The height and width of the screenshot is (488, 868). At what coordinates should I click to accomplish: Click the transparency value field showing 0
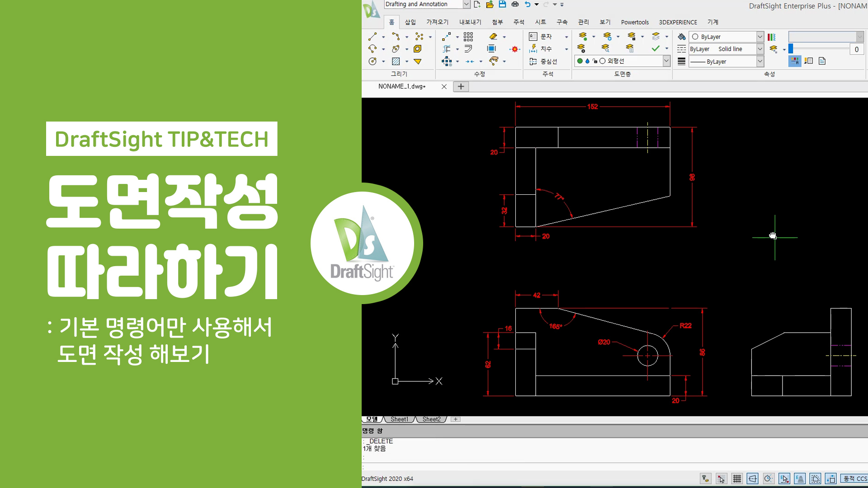point(856,49)
